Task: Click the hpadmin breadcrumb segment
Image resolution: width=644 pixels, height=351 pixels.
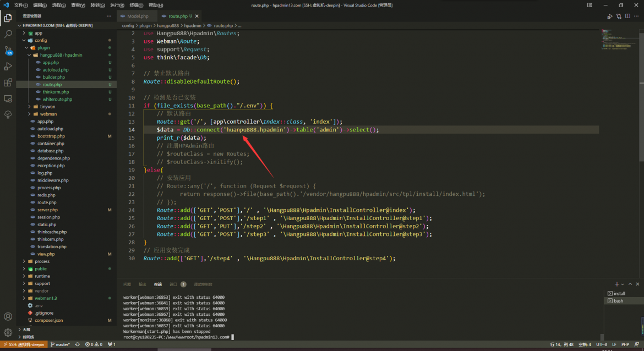Action: click(x=193, y=25)
